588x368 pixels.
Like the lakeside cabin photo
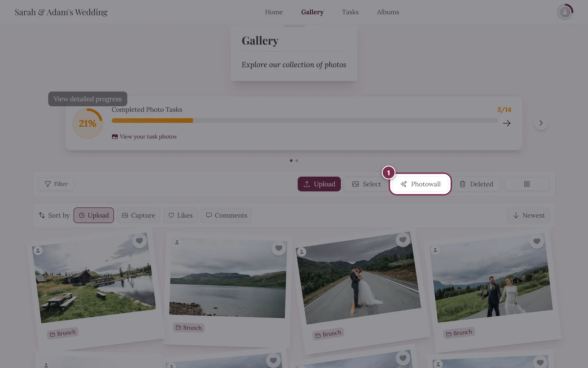point(139,240)
